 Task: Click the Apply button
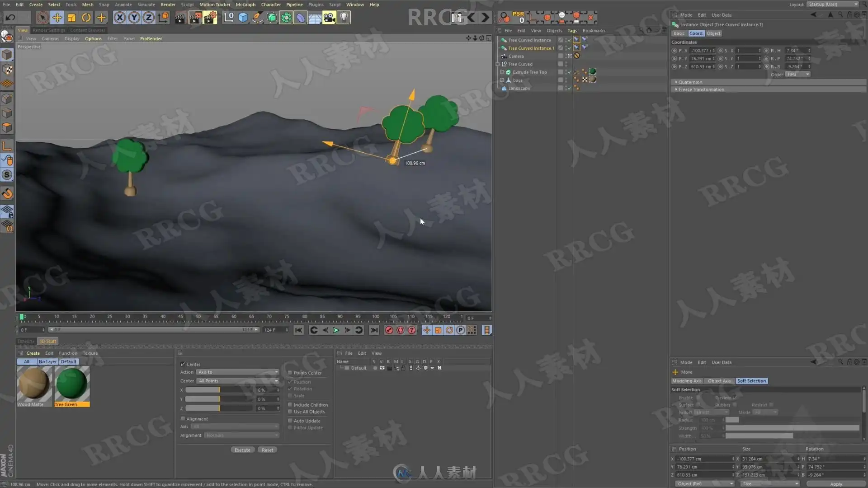836,484
